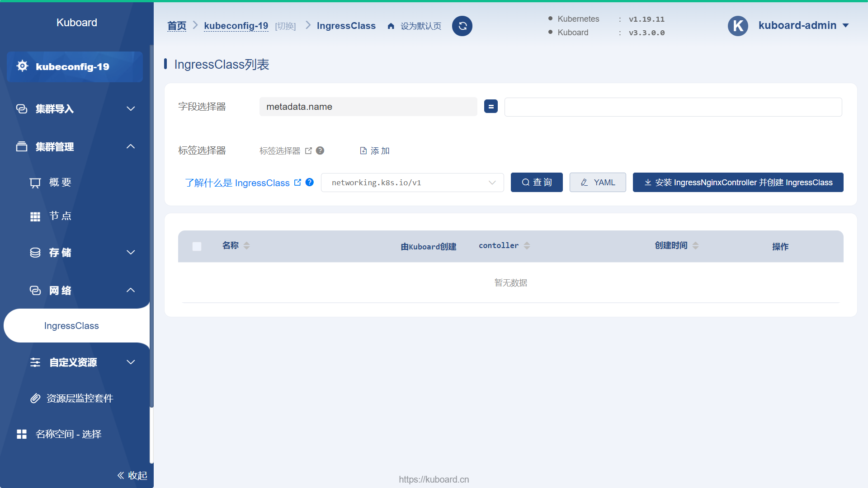Click 安装 IngressNginxController 并创建 IngressClass button
868x488 pixels.
point(738,182)
